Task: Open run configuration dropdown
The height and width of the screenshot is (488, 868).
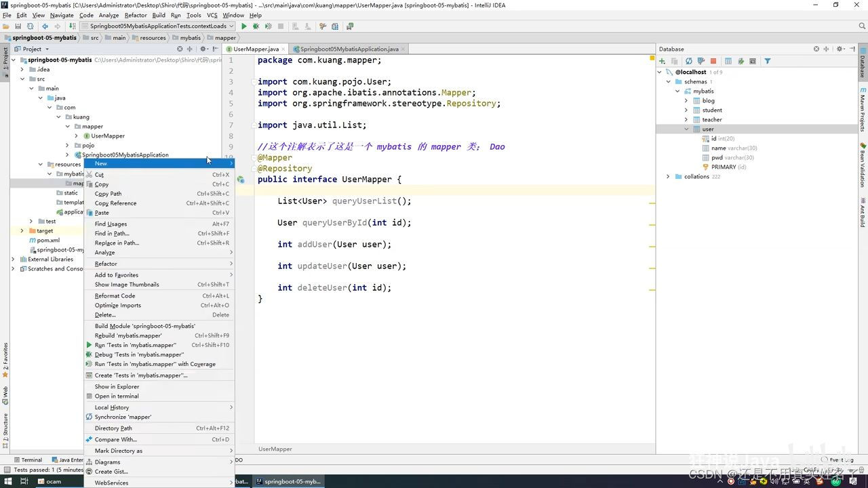Action: [157, 26]
